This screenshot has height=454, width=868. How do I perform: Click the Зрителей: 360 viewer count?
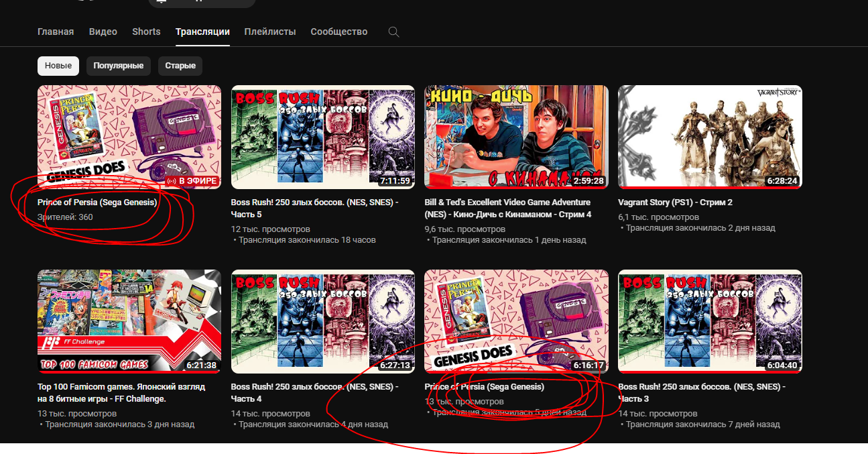65,217
